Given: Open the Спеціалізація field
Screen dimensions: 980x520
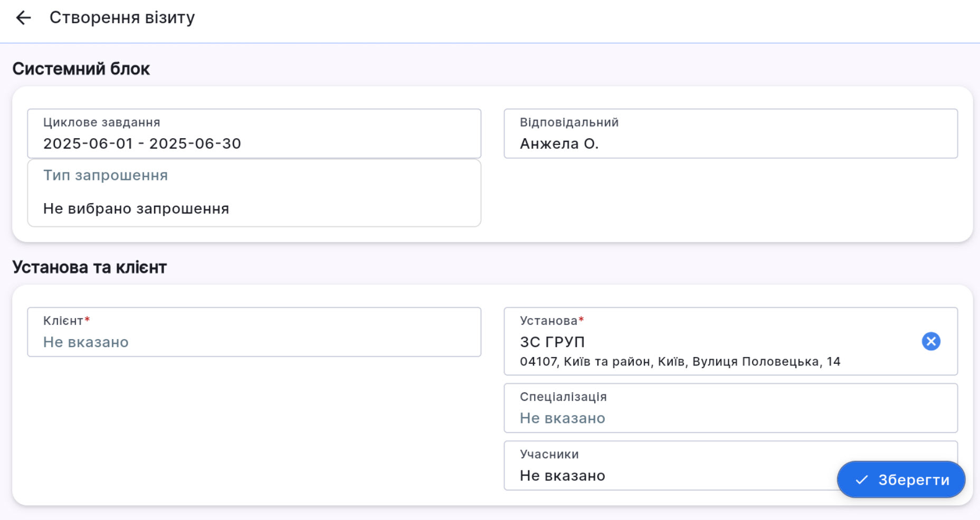Looking at the screenshot, I should [x=730, y=408].
